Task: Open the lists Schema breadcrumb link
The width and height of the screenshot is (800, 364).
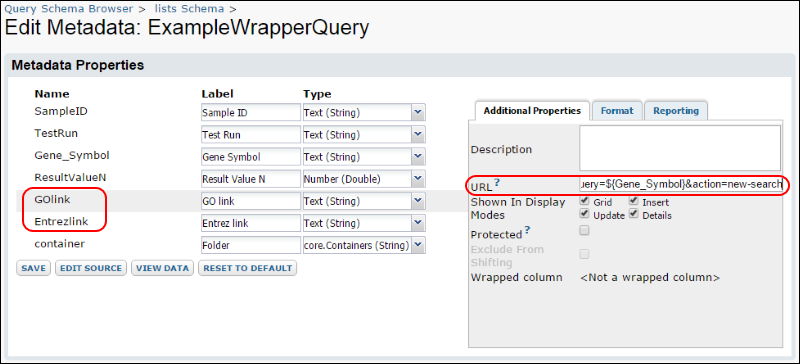Action: (189, 9)
